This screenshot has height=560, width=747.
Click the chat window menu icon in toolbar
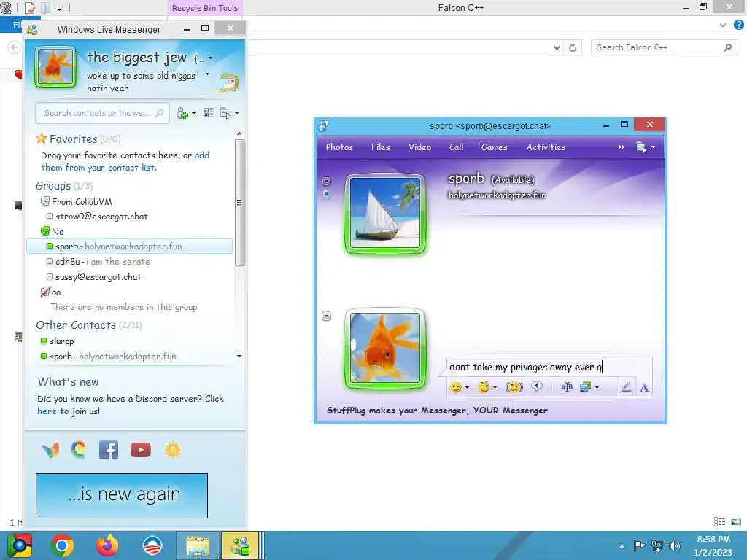pyautogui.click(x=641, y=147)
